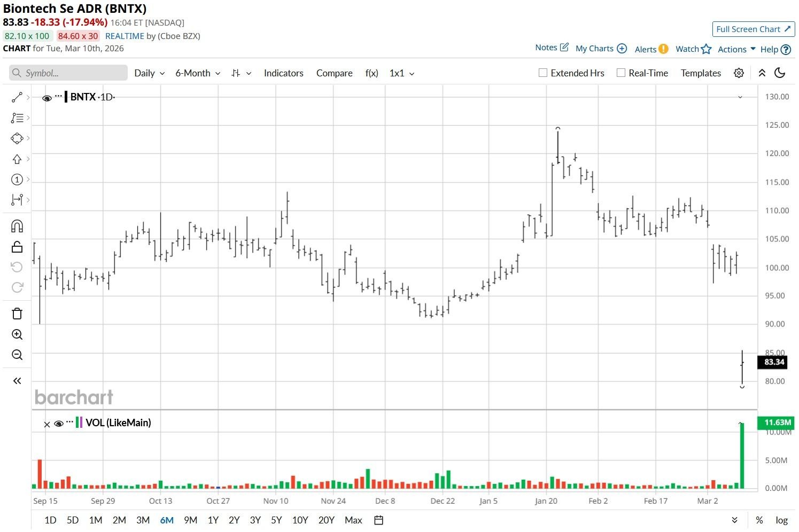Screen dimensions: 799x532
Task: Select the Max time range
Action: (353, 520)
